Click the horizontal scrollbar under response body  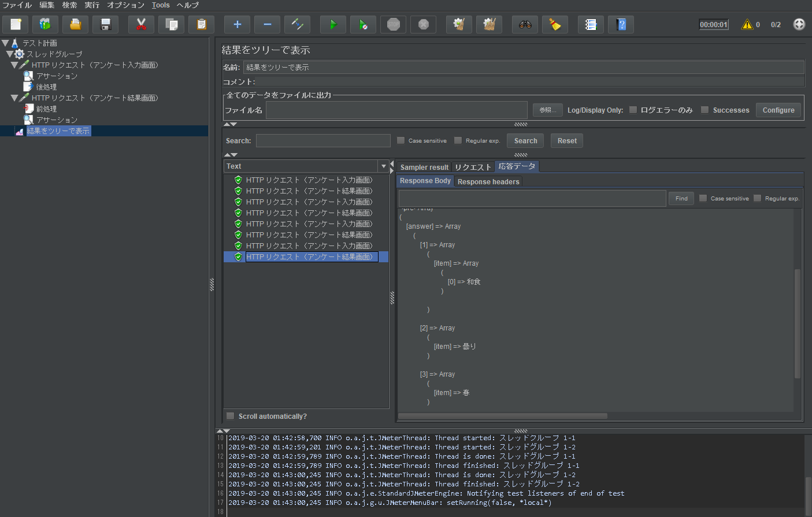pos(503,416)
